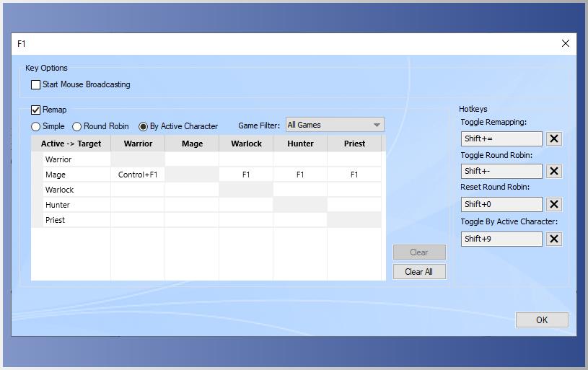
Task: Enable Start Mouse Broadcasting checkbox
Action: click(x=36, y=85)
